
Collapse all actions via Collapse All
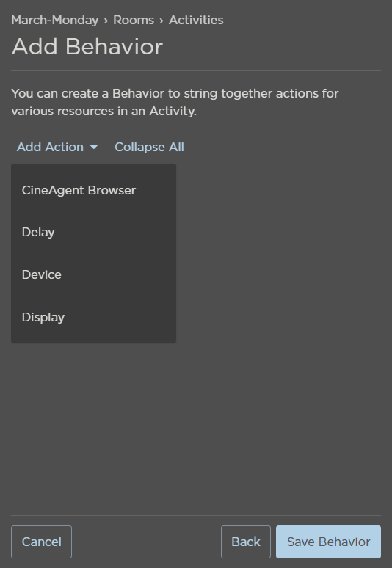149,147
